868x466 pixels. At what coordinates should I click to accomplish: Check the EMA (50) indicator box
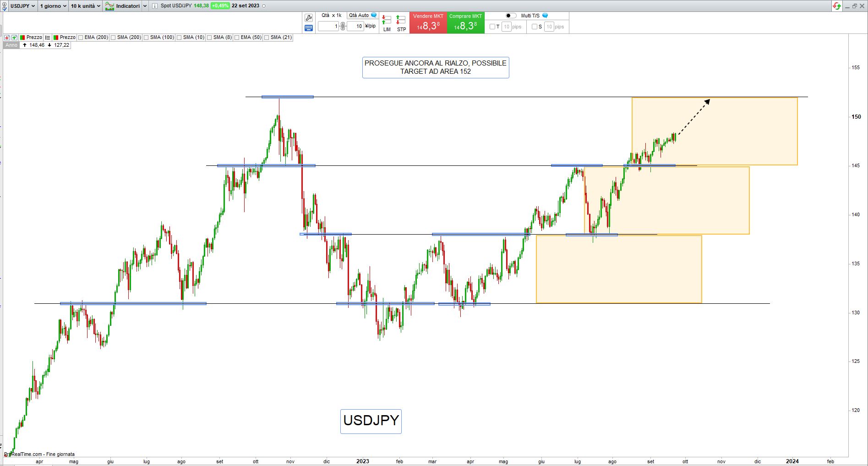tap(237, 38)
